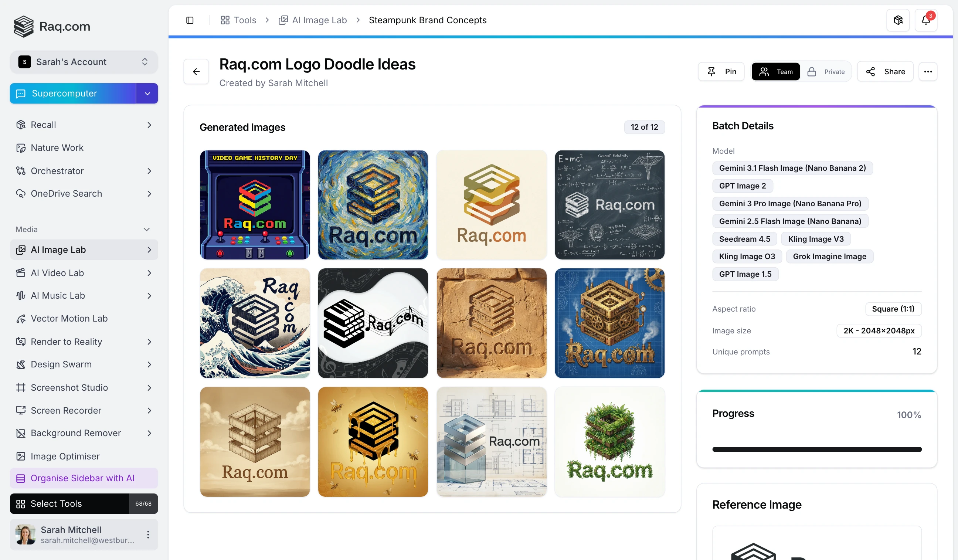Click the Pin button
Image resolution: width=958 pixels, height=560 pixels.
(x=721, y=71)
